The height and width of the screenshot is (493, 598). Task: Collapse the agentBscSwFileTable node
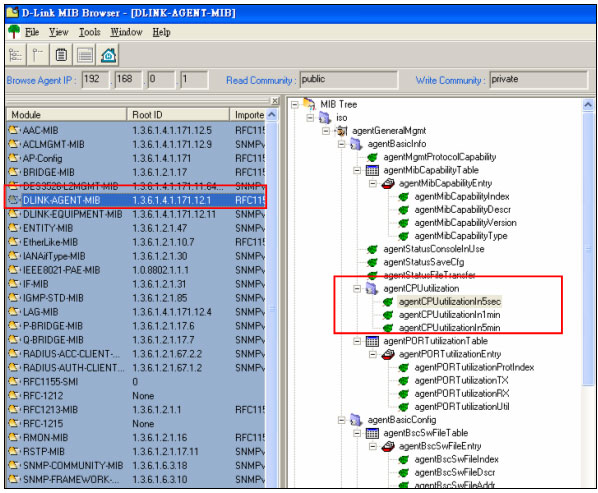point(357,433)
